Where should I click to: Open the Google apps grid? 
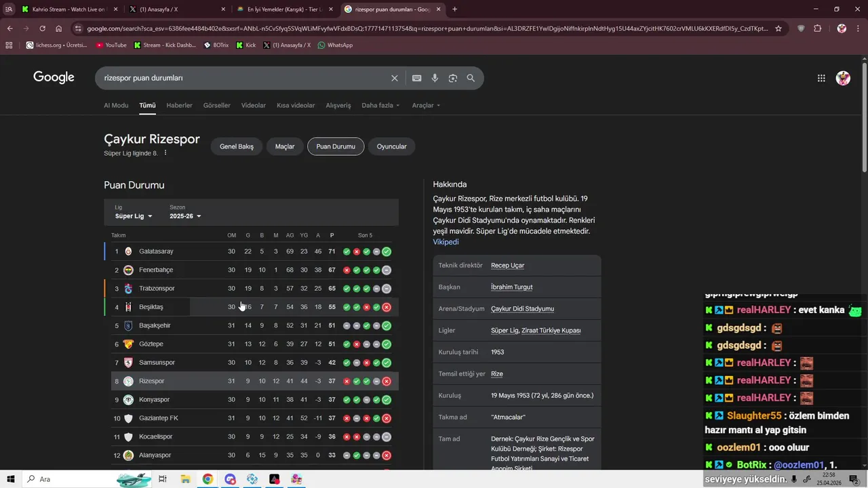[821, 78]
